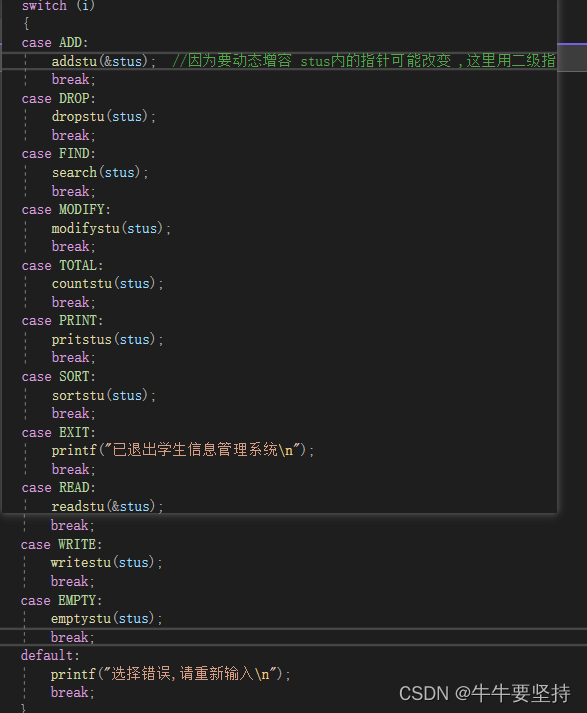Click the 'case EMPTY:' label
Viewport: 587px width, 713px height.
point(61,601)
